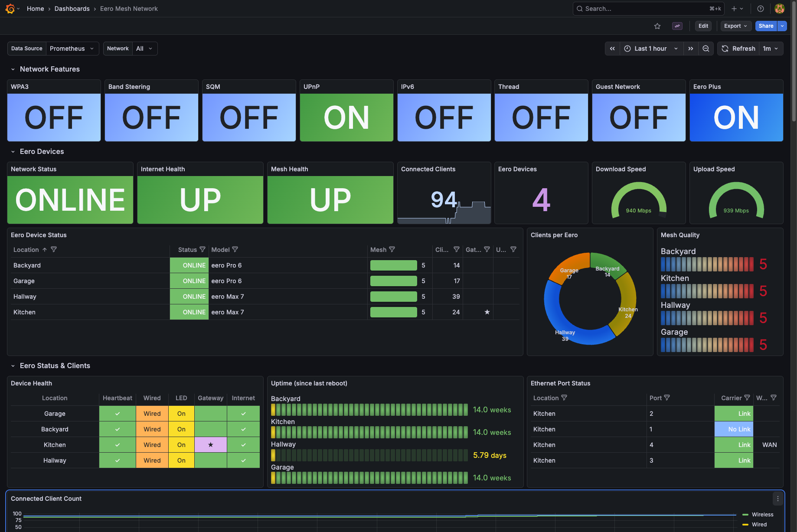The image size is (797, 532).
Task: Shift time range backward with double-left arrows
Action: coord(612,49)
